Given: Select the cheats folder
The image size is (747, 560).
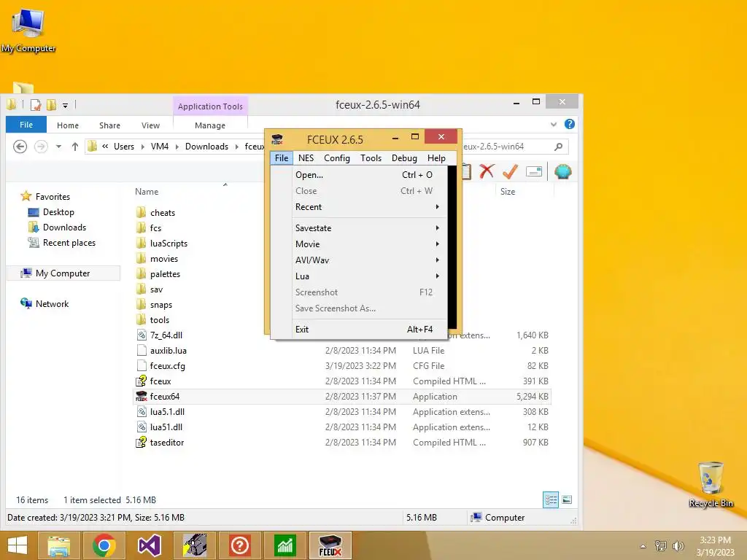Looking at the screenshot, I should (x=163, y=213).
